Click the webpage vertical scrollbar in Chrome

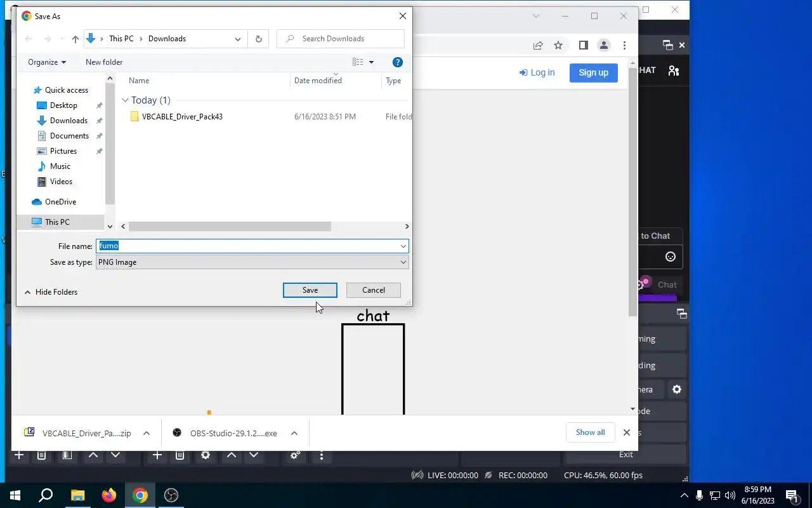632,190
